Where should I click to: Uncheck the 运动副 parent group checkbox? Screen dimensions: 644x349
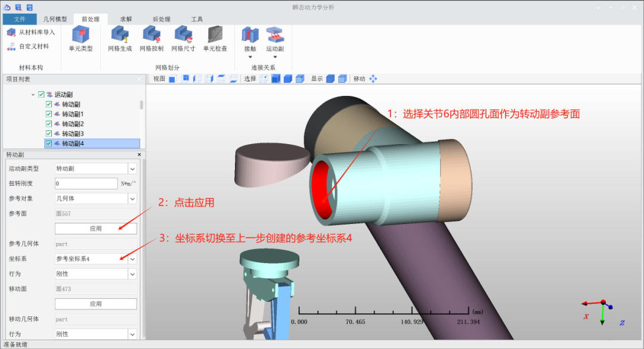click(41, 94)
